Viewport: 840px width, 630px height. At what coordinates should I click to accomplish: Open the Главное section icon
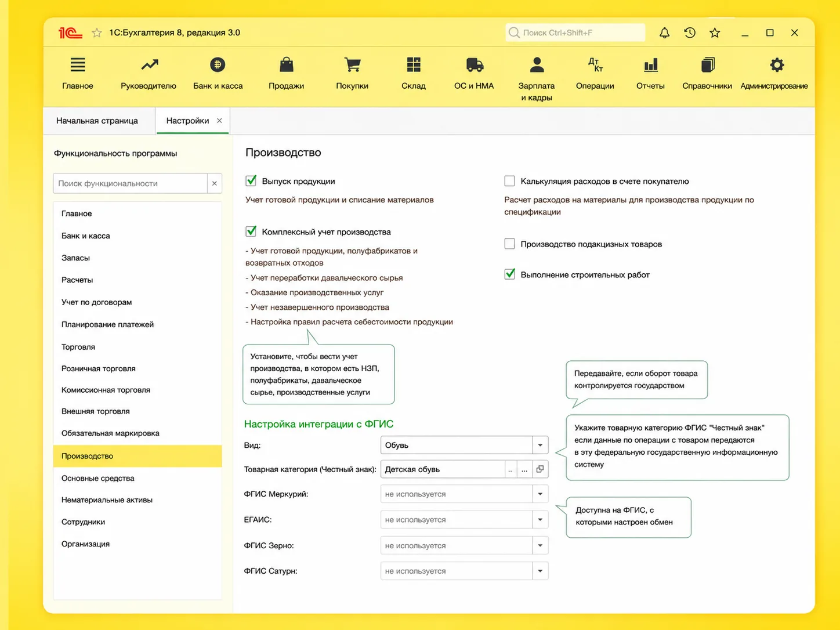(78, 64)
